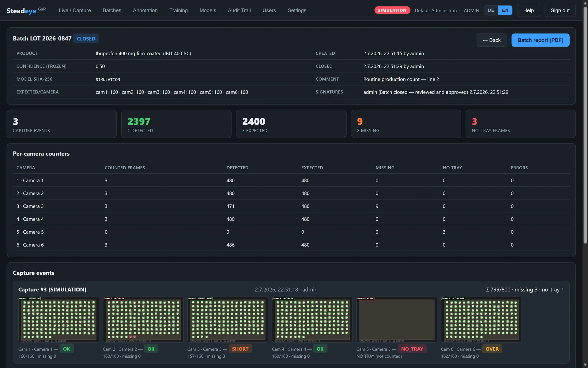588x368 pixels.
Task: Click the 'Ibuprofen 400 mg film-coated' product value
Action: click(x=143, y=53)
